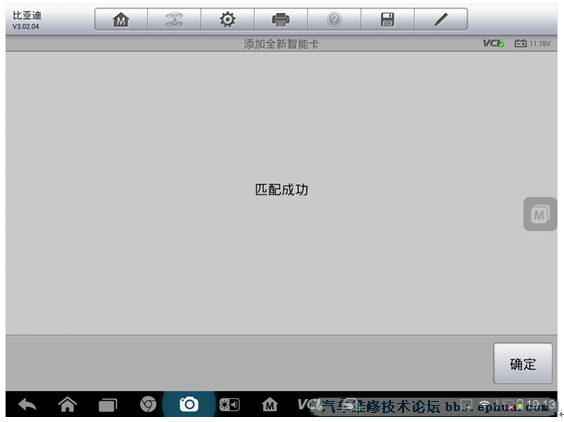Tap the floating M shortcut button

click(x=540, y=214)
